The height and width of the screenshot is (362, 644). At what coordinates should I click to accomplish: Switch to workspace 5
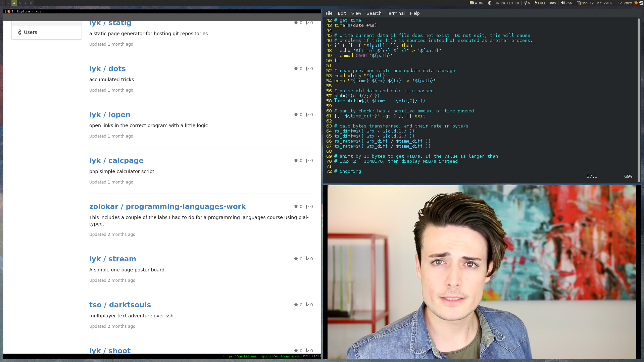[20, 3]
